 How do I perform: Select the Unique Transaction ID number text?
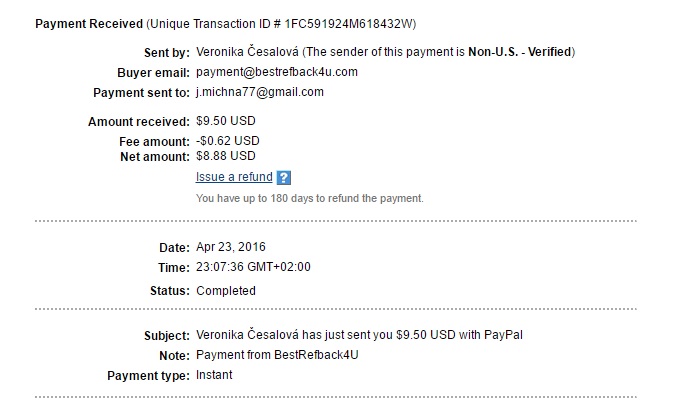(348, 24)
